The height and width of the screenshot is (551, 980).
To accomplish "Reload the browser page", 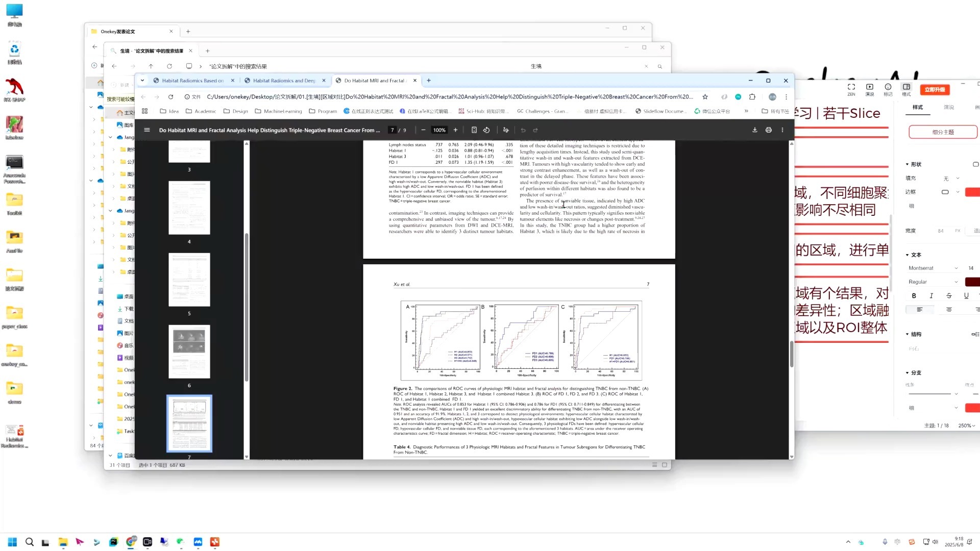I will tap(170, 97).
